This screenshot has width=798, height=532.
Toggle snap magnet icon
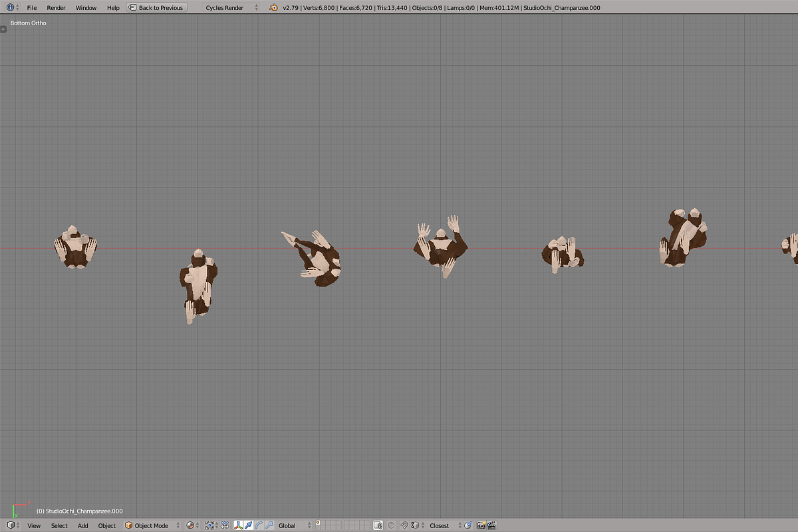tap(404, 525)
